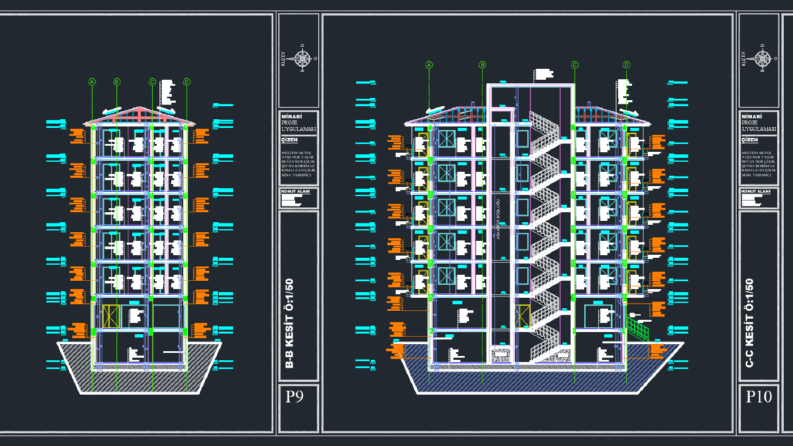The height and width of the screenshot is (446, 793).
Task: Select the 'B-B KESİT Ö:1/50' title text
Action: [x=289, y=324]
